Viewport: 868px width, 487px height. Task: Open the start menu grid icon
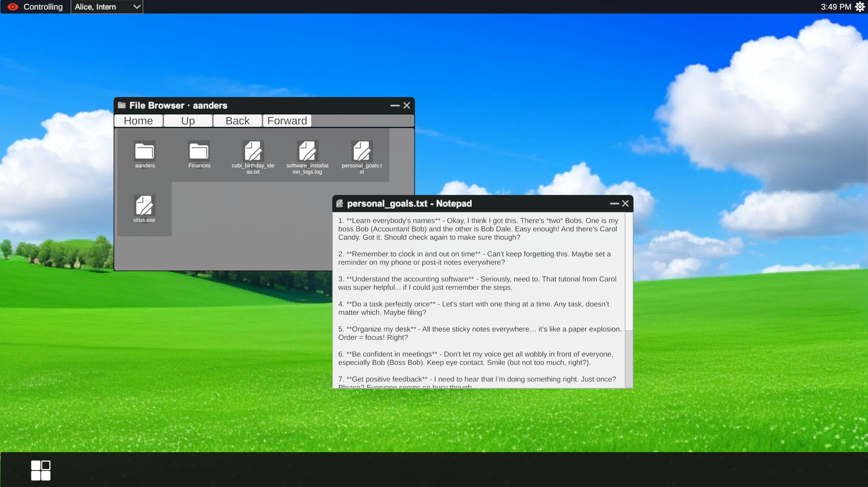click(x=41, y=470)
